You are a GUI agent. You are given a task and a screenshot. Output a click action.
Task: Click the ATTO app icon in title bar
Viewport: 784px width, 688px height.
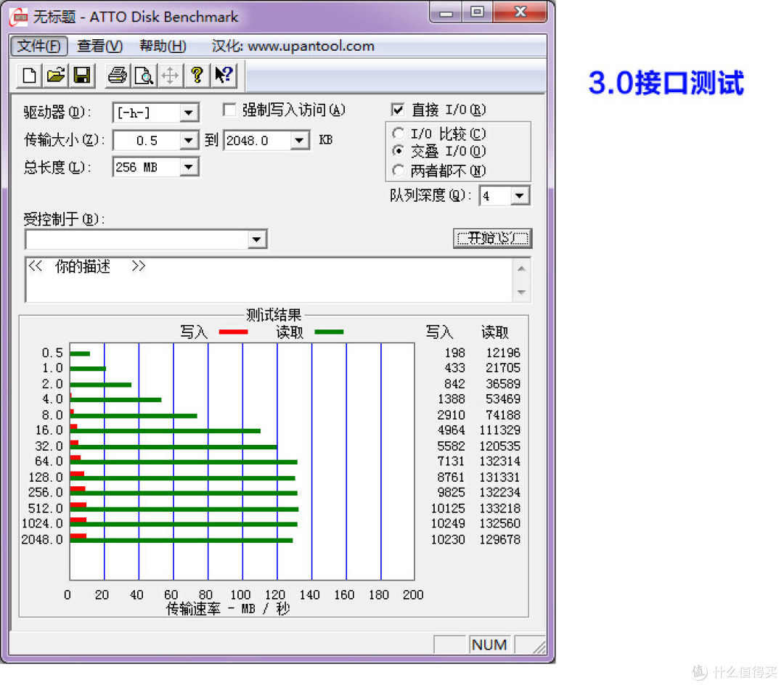click(18, 17)
